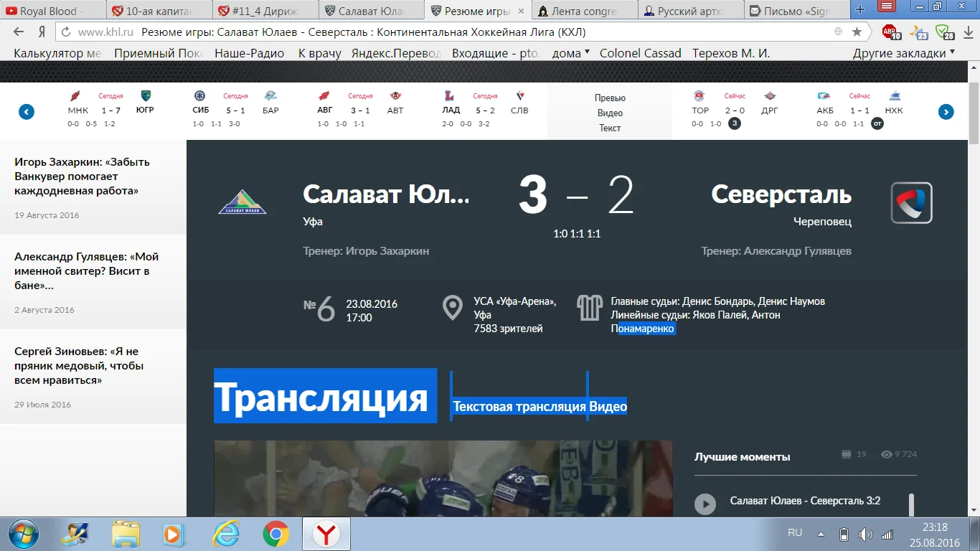Close the 'Резюме игры' tab
Screen dimensions: 980x551
[522, 11]
